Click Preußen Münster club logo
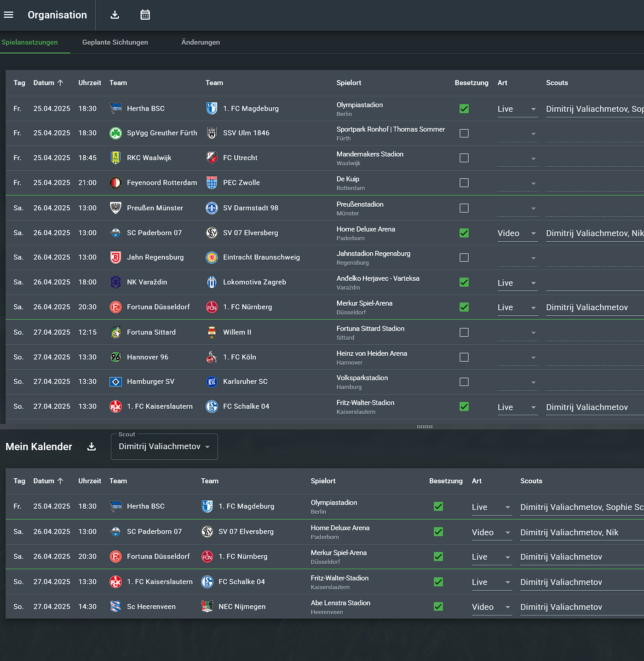 click(115, 208)
